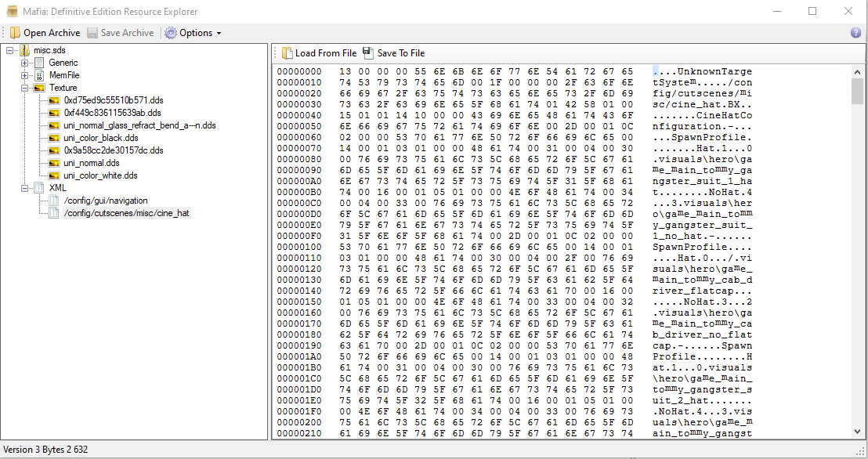Collapse the misc.sds root node
The image size is (868, 459).
[x=9, y=50]
